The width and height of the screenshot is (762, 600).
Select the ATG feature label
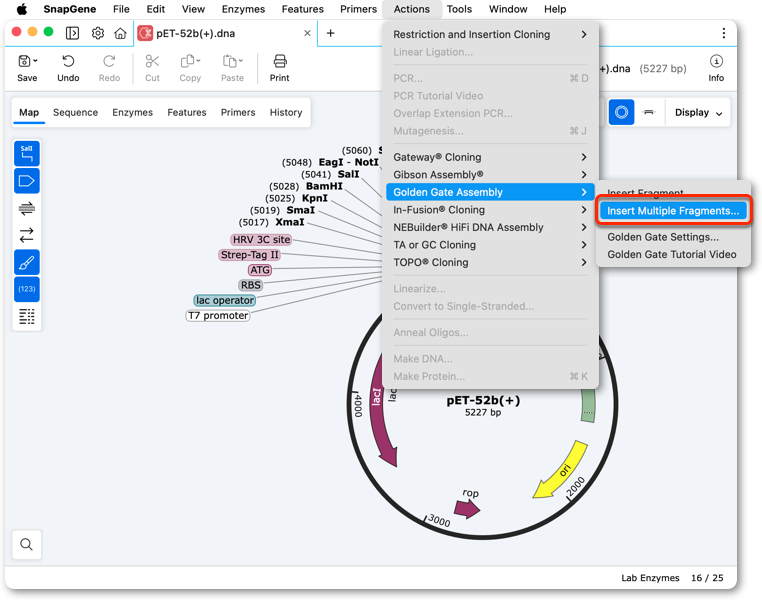pos(260,270)
